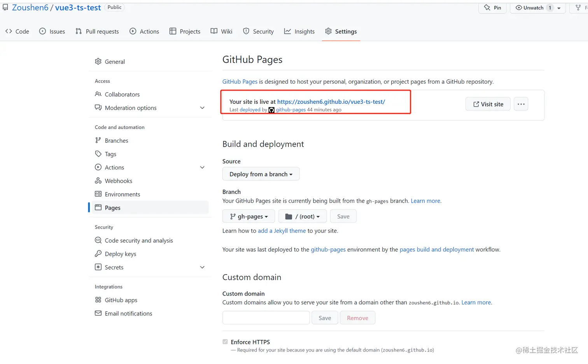Click the GitHub apps grid icon
This screenshot has width=588, height=364.
[98, 300]
